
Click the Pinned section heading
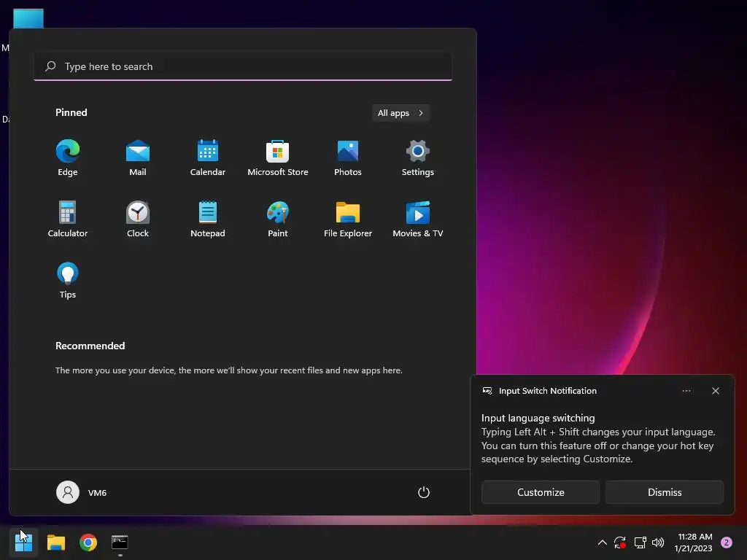[71, 112]
